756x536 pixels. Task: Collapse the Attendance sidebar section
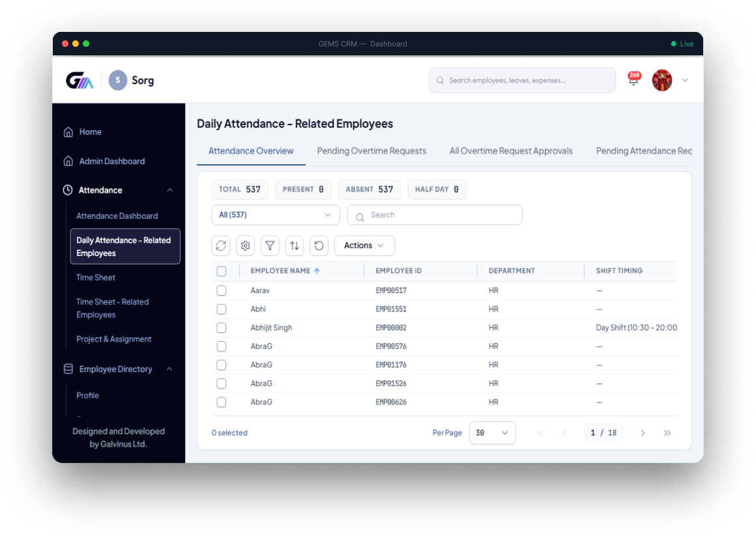[x=169, y=190]
